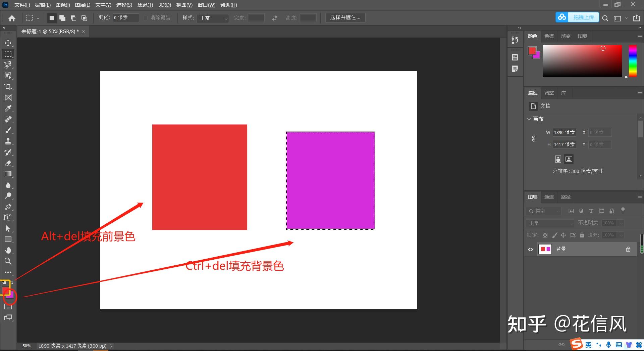Hide the 背景 layer visibility eye
Image resolution: width=644 pixels, height=351 pixels.
530,249
